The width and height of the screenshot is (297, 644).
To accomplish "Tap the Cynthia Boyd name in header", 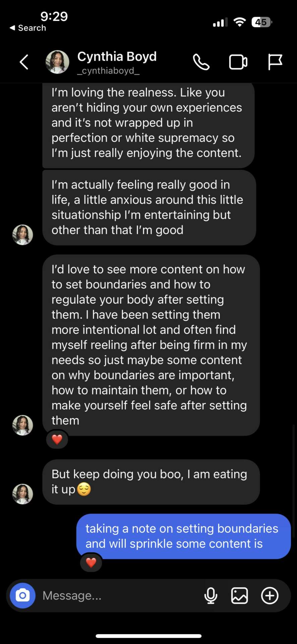I will (x=117, y=56).
